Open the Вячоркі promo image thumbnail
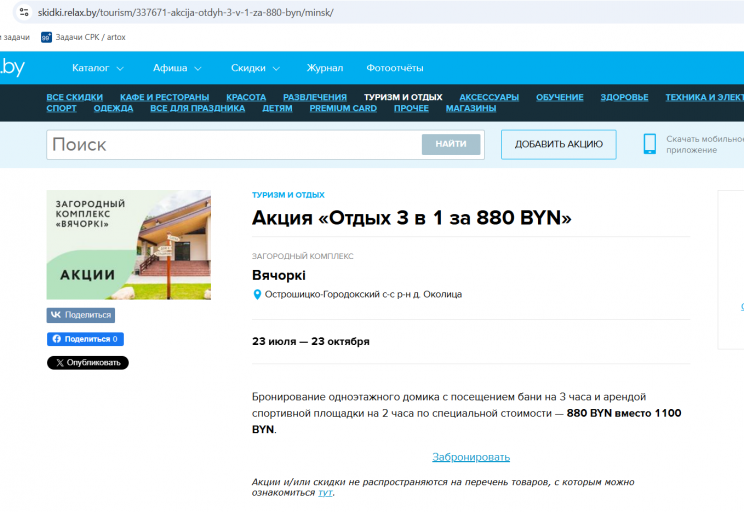Image resolution: width=744 pixels, height=512 pixels. pyautogui.click(x=129, y=245)
